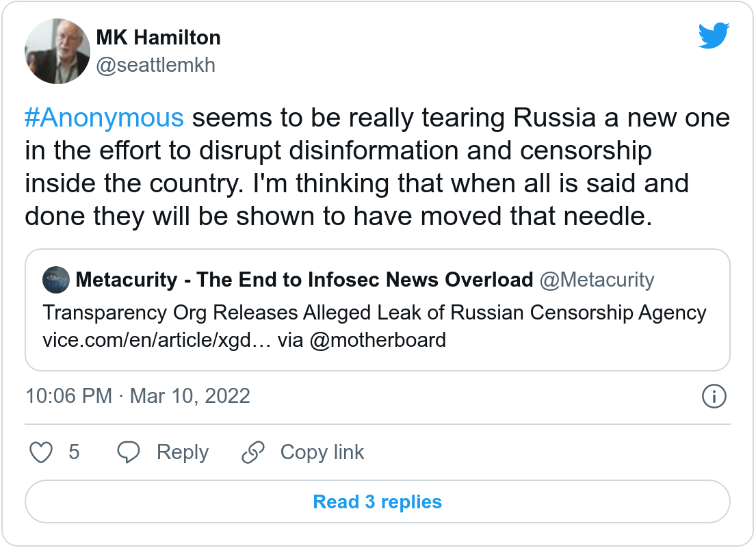The width and height of the screenshot is (756, 548).
Task: Open the MK Hamilton display name
Action: click(158, 37)
